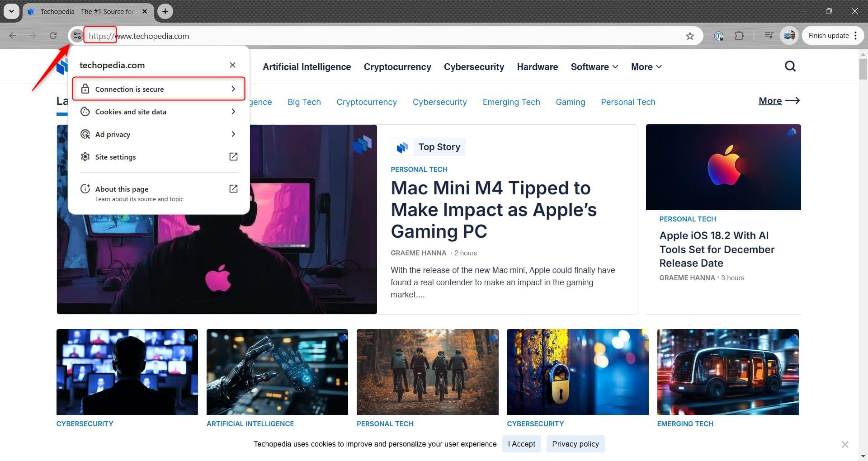The image size is (868, 461).
Task: Expand Connection is secure chevron
Action: pos(233,89)
